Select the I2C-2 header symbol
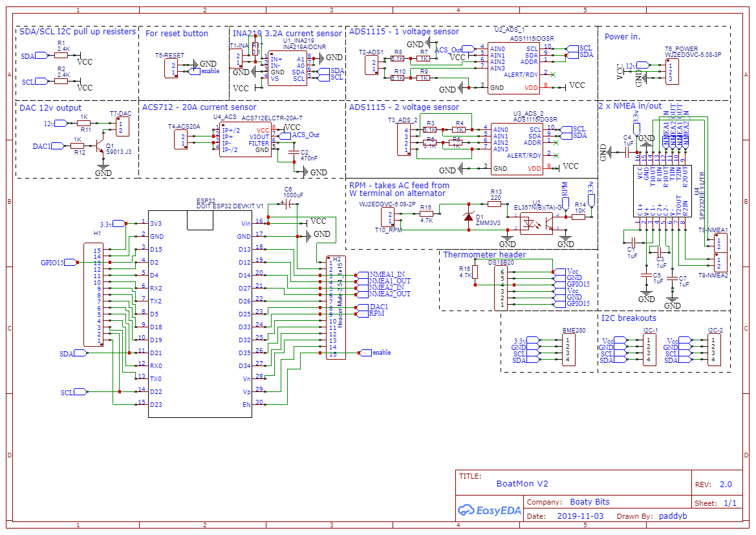 pos(715,350)
